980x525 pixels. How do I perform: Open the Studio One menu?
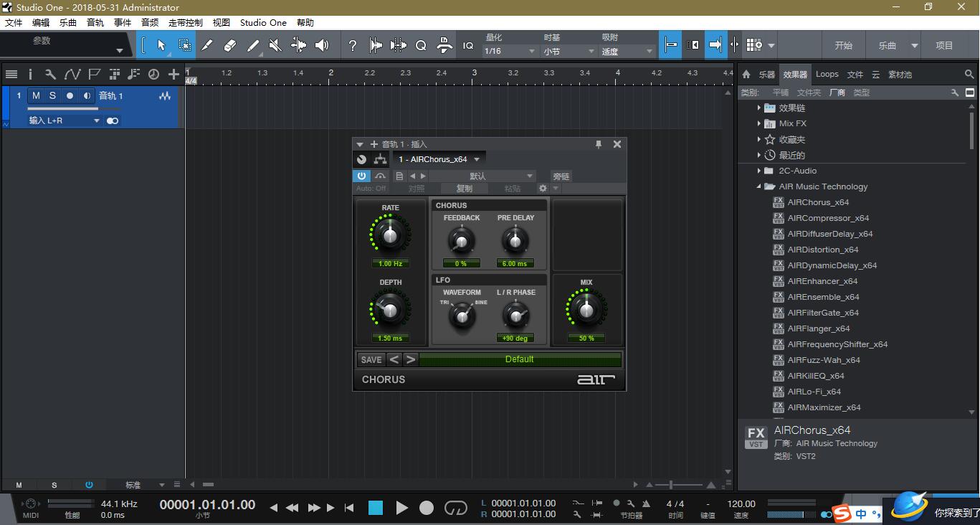click(263, 22)
